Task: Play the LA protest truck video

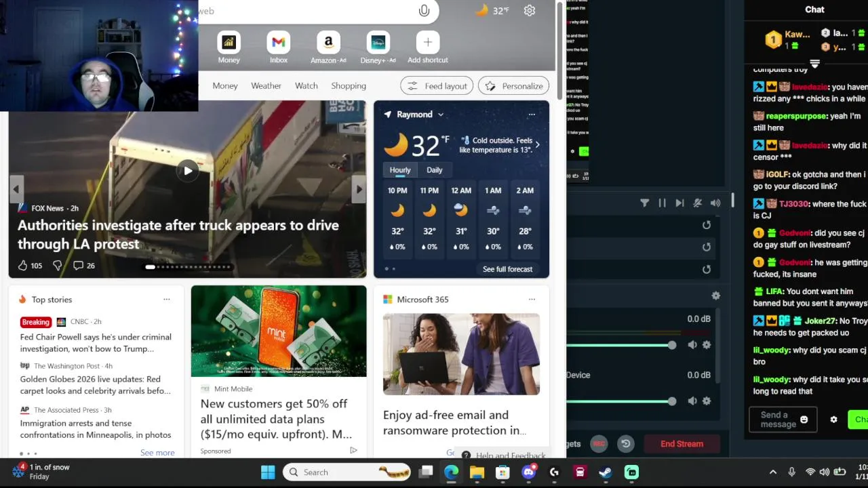Action: tap(188, 171)
